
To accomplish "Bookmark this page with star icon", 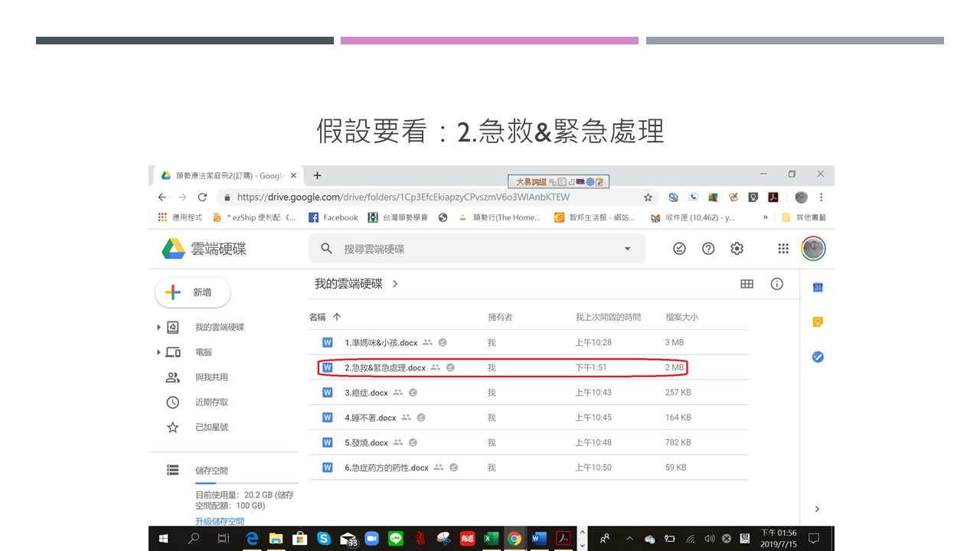I will 648,197.
